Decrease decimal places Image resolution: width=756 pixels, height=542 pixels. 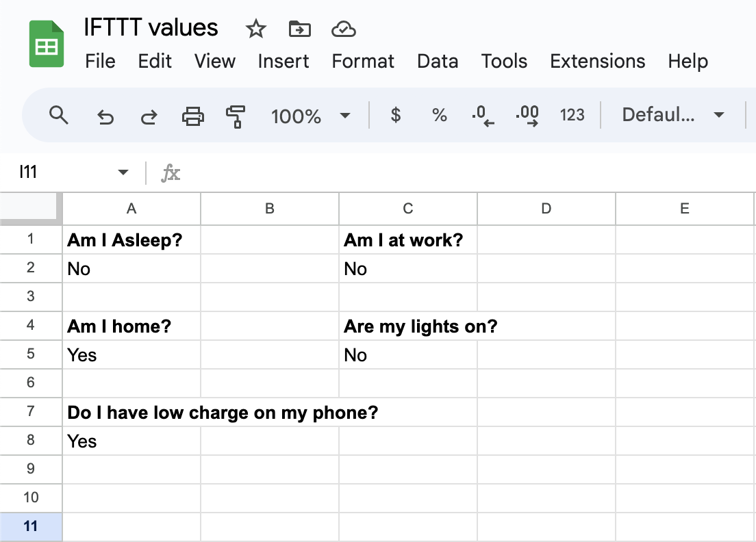(x=483, y=116)
